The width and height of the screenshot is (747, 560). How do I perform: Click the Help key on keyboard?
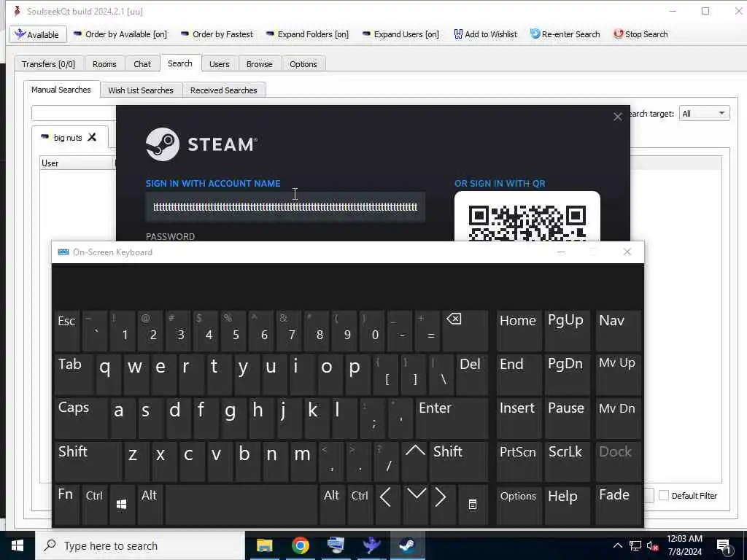[x=566, y=505]
